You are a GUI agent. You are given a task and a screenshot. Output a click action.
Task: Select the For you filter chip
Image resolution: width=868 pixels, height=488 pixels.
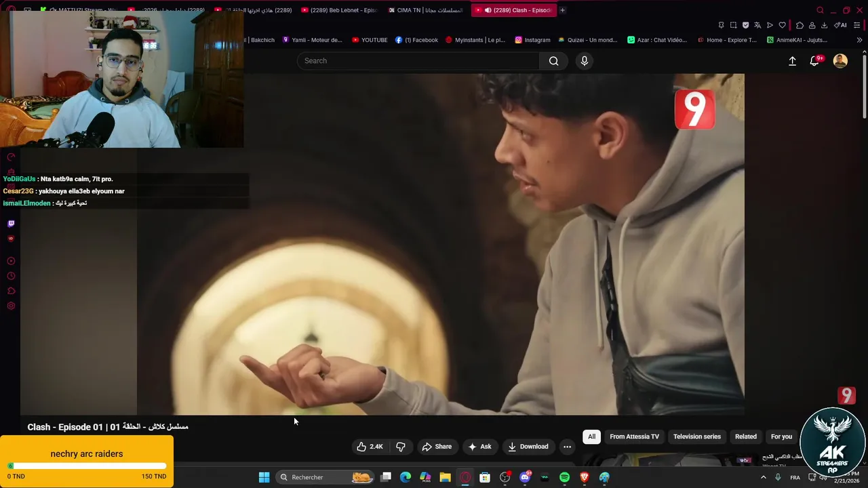[781, 436]
